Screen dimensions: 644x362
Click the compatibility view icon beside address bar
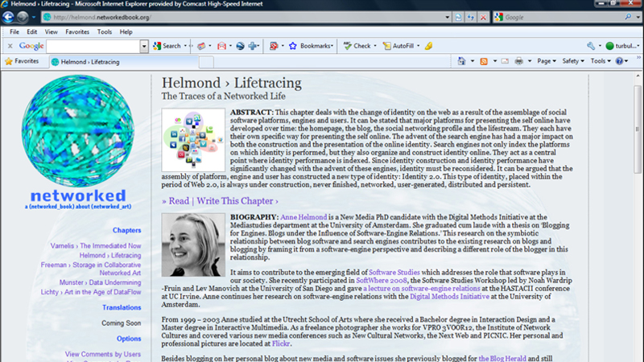tap(458, 17)
